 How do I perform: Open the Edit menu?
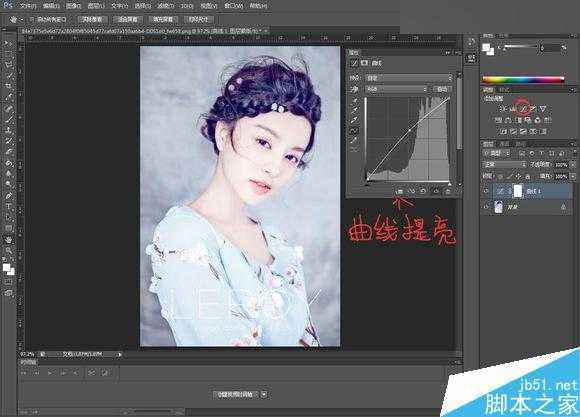click(51, 6)
